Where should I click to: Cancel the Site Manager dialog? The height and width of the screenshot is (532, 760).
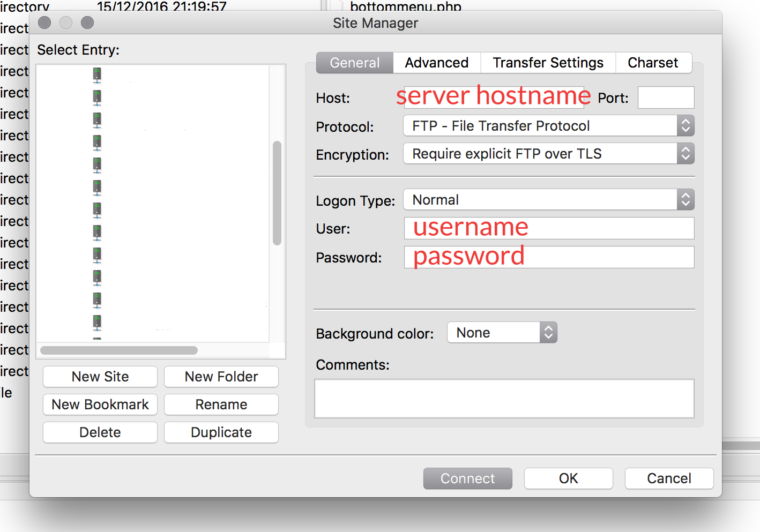click(x=669, y=478)
